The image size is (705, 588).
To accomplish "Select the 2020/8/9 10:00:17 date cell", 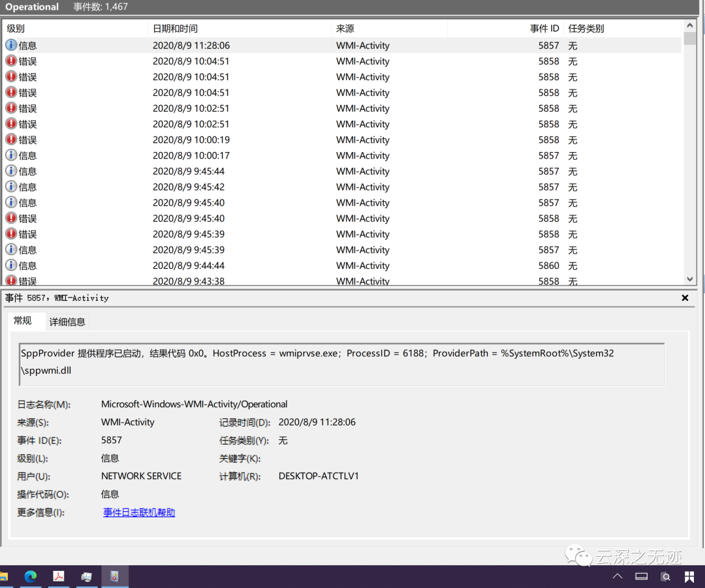I will [191, 155].
